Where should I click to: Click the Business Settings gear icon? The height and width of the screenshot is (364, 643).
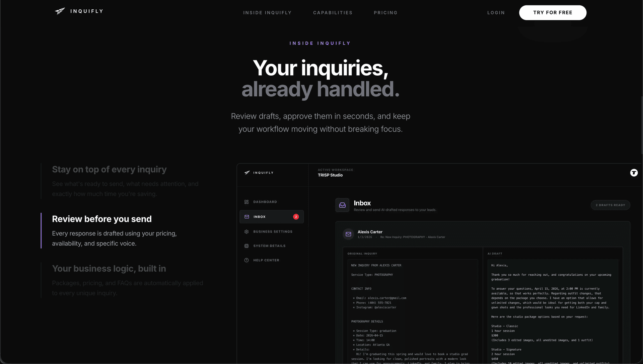click(246, 231)
